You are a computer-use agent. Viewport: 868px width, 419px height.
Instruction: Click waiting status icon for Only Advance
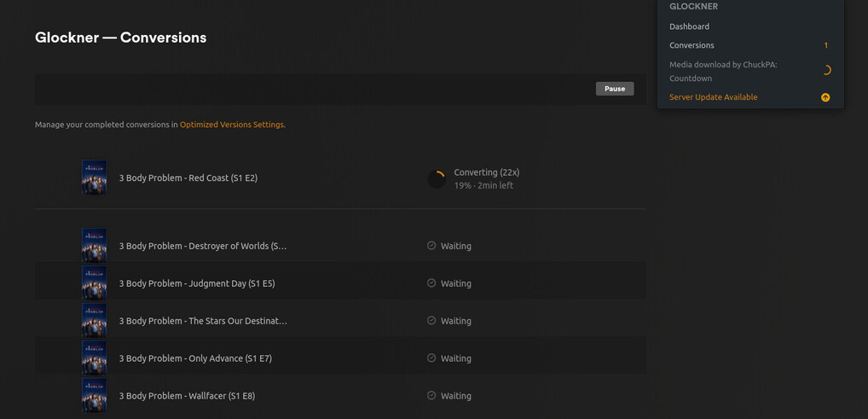click(x=431, y=358)
